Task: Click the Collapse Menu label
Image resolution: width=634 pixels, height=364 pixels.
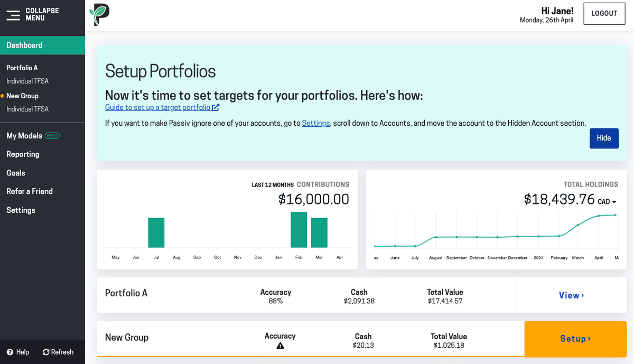Action: [x=42, y=14]
